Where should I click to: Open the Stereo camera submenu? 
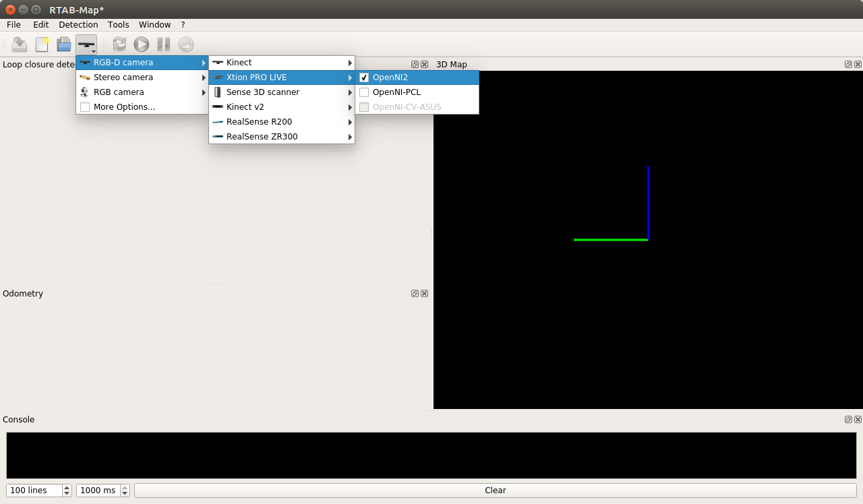[x=142, y=77]
